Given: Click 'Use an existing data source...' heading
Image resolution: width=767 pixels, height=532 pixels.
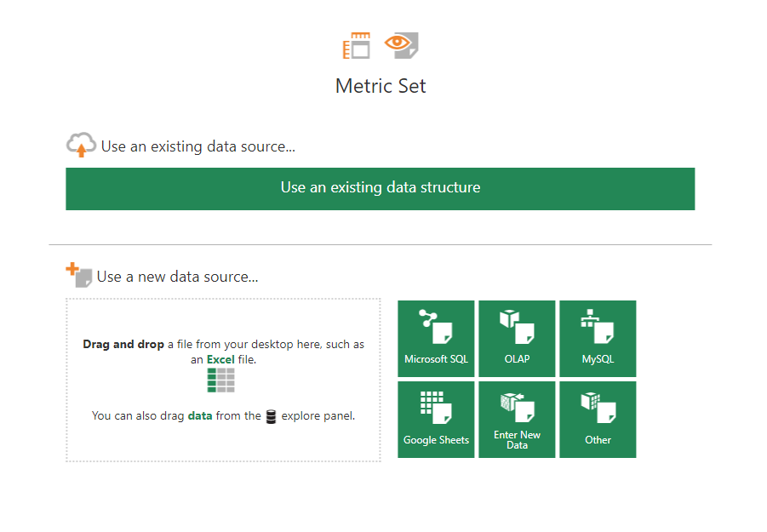Looking at the screenshot, I should click(198, 146).
